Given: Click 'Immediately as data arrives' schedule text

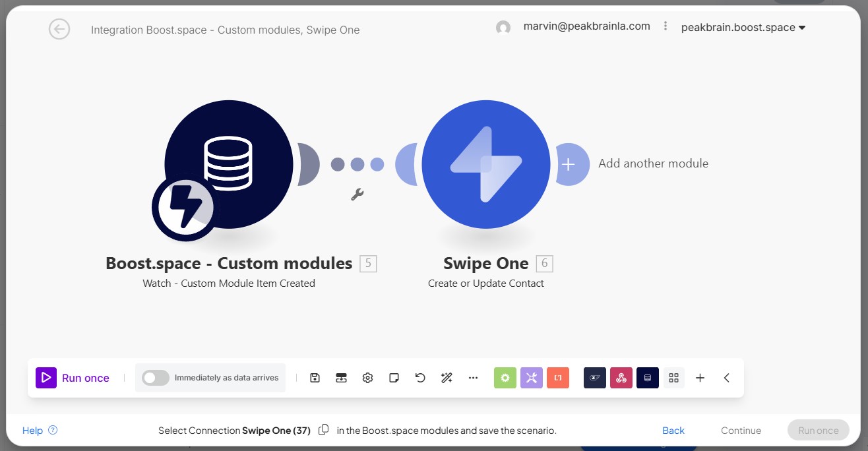Looking at the screenshot, I should pyautogui.click(x=226, y=378).
